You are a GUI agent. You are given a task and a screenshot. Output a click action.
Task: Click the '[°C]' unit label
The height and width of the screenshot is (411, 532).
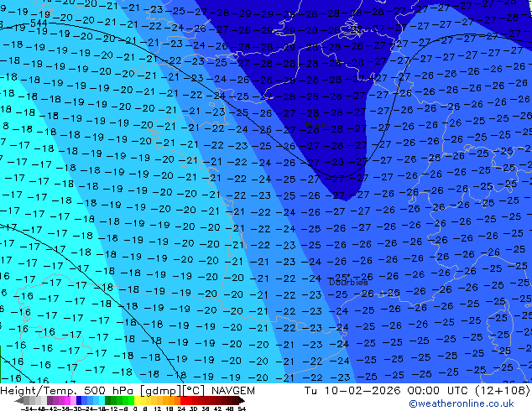[x=193, y=391]
